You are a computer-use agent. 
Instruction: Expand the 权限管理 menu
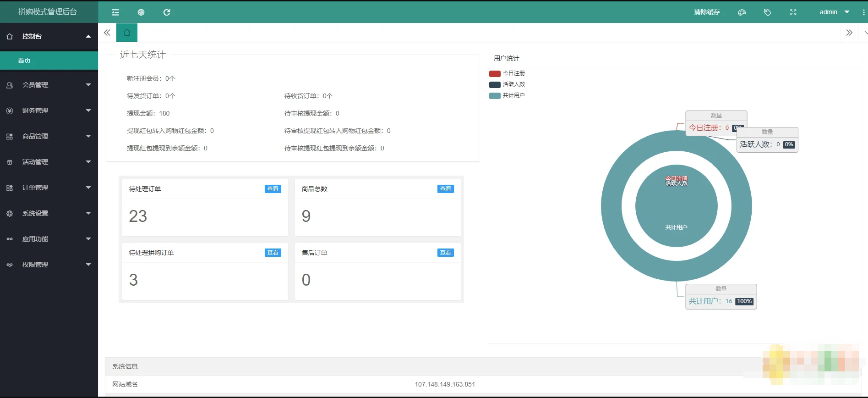[88, 265]
